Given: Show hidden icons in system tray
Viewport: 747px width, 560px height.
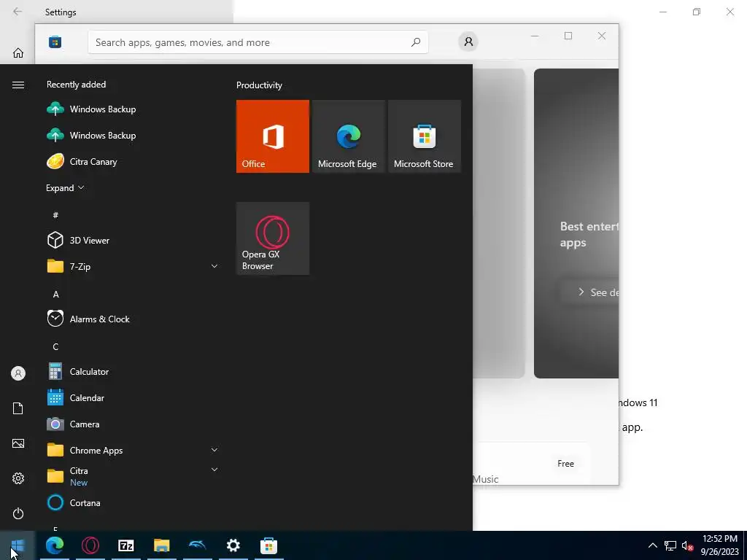Looking at the screenshot, I should (653, 545).
